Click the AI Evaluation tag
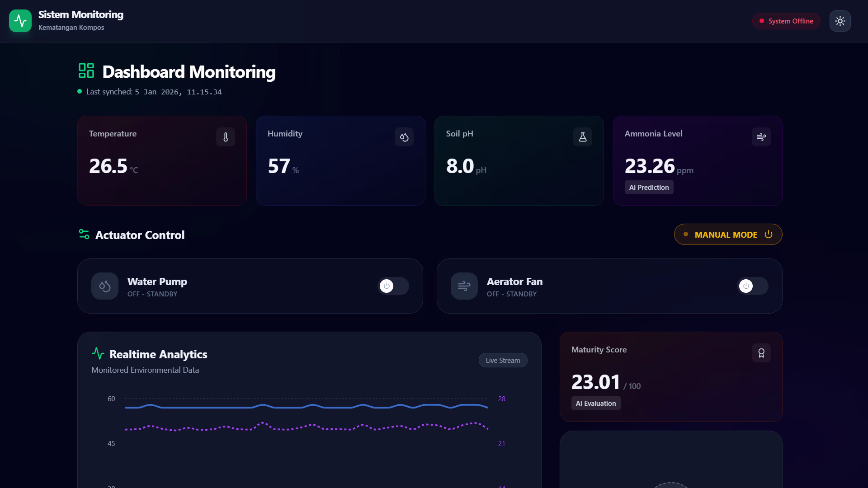868x488 pixels. coord(596,403)
